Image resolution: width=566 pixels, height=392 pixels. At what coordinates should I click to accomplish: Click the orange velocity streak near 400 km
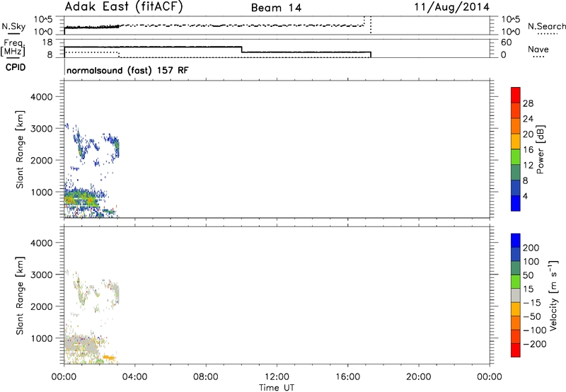click(109, 358)
